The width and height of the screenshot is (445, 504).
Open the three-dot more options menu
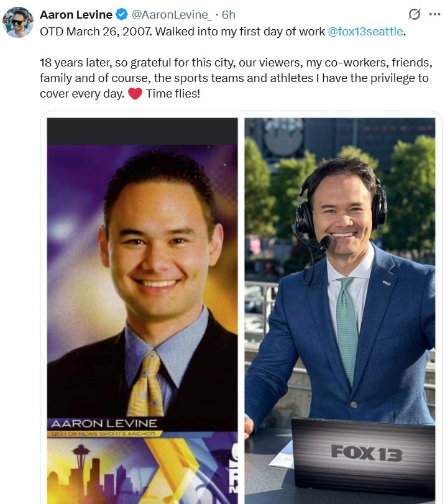pyautogui.click(x=434, y=14)
